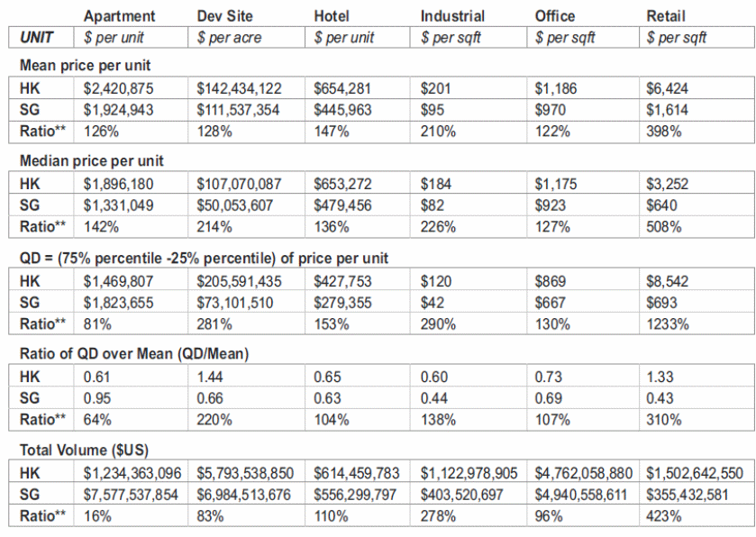This screenshot has width=756, height=537.
Task: Click the $7,577,537,854 SG Apartment volume cell
Action: pyautogui.click(x=132, y=496)
